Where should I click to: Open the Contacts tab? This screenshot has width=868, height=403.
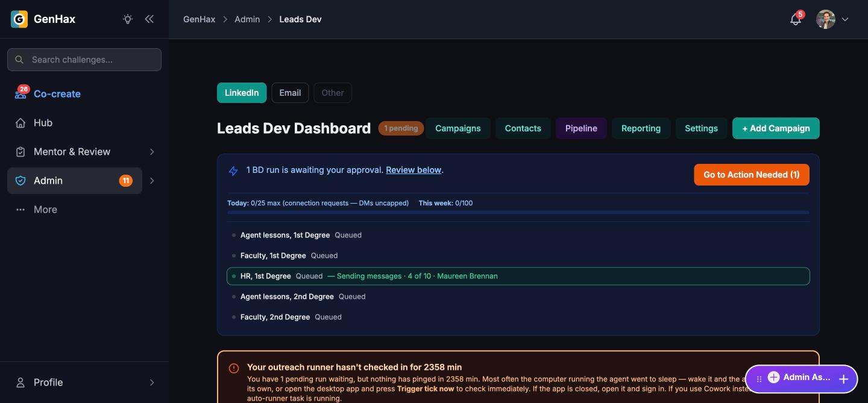(x=523, y=128)
